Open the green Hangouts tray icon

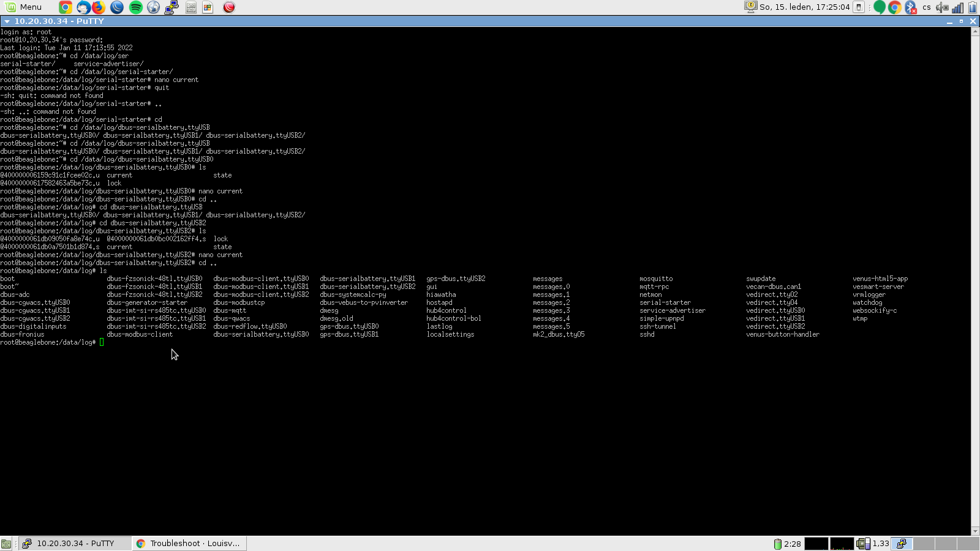[880, 7]
